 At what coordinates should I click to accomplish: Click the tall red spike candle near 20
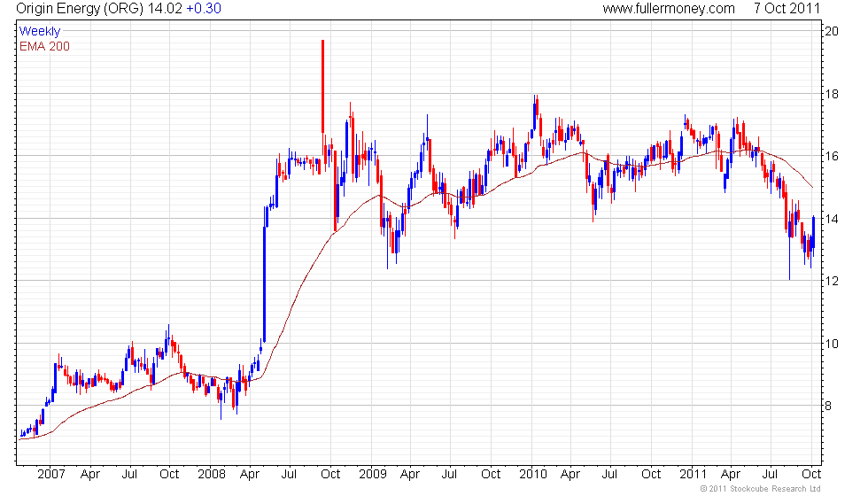[322, 87]
